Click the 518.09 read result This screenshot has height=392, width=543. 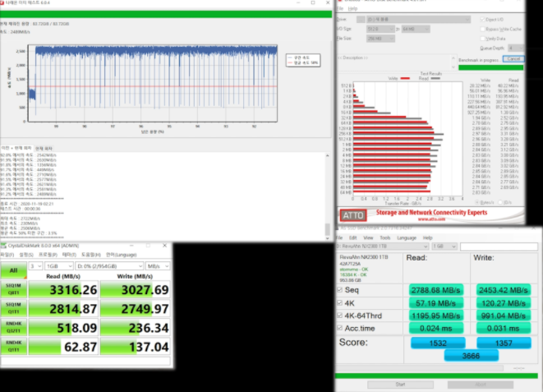[x=64, y=328]
